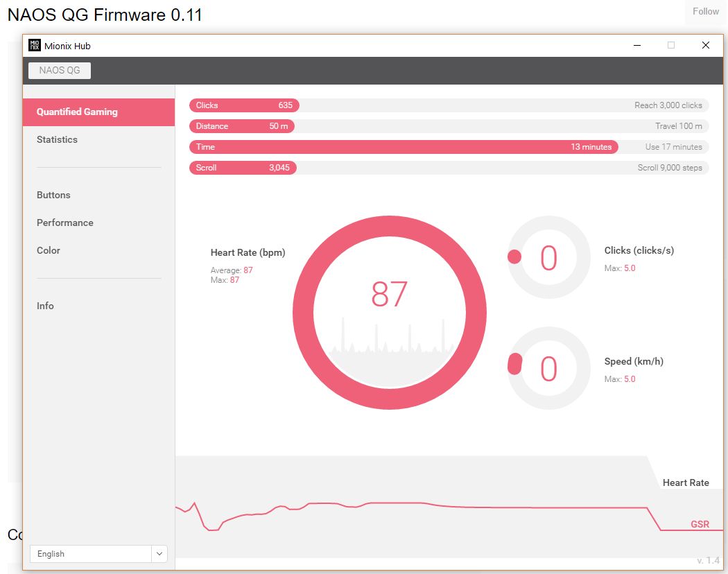The image size is (728, 574).
Task: Click the 'Average: 87' heart rate value
Action: click(x=232, y=270)
